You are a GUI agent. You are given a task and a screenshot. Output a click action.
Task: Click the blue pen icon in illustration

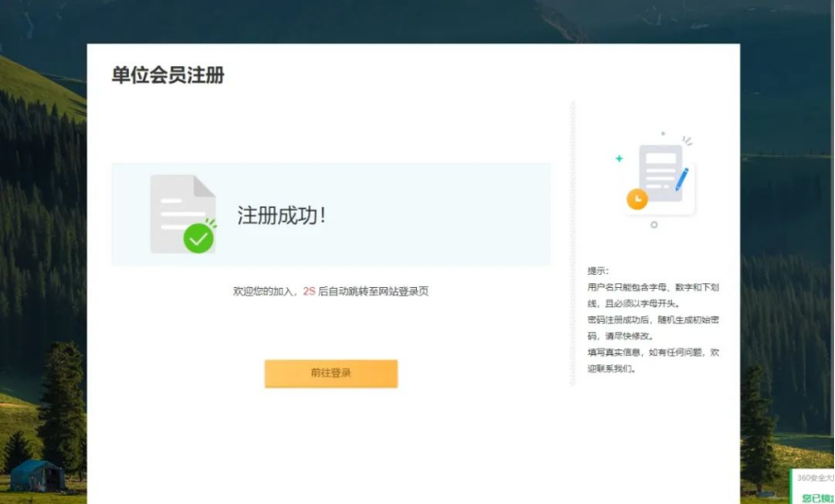point(682,178)
